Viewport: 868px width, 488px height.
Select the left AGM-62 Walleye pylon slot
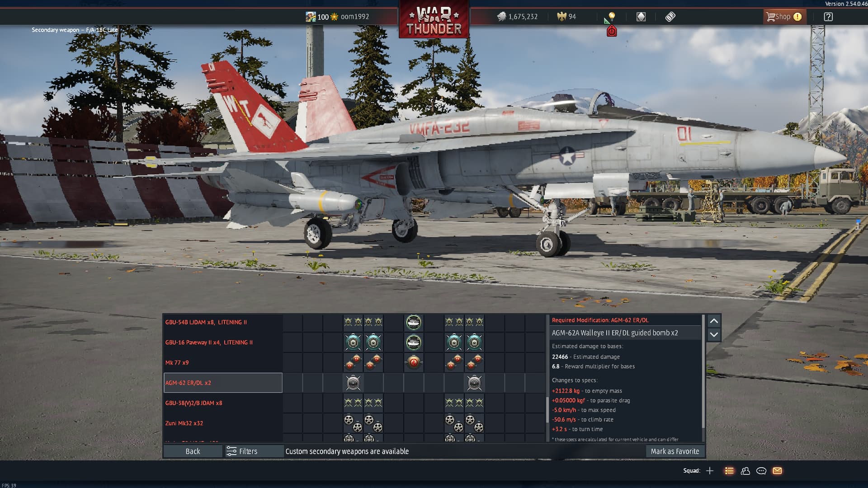coord(353,383)
